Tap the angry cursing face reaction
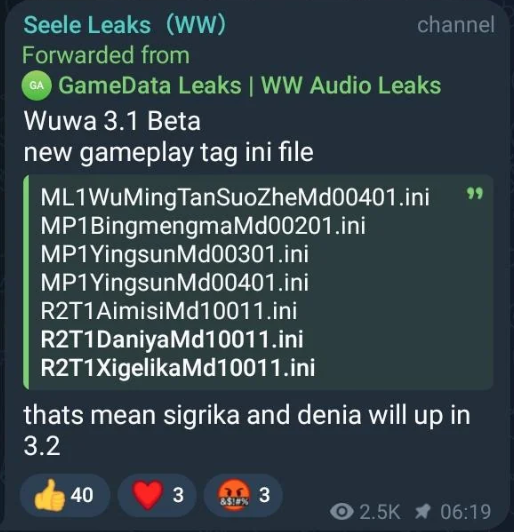514x532 pixels. tap(243, 495)
